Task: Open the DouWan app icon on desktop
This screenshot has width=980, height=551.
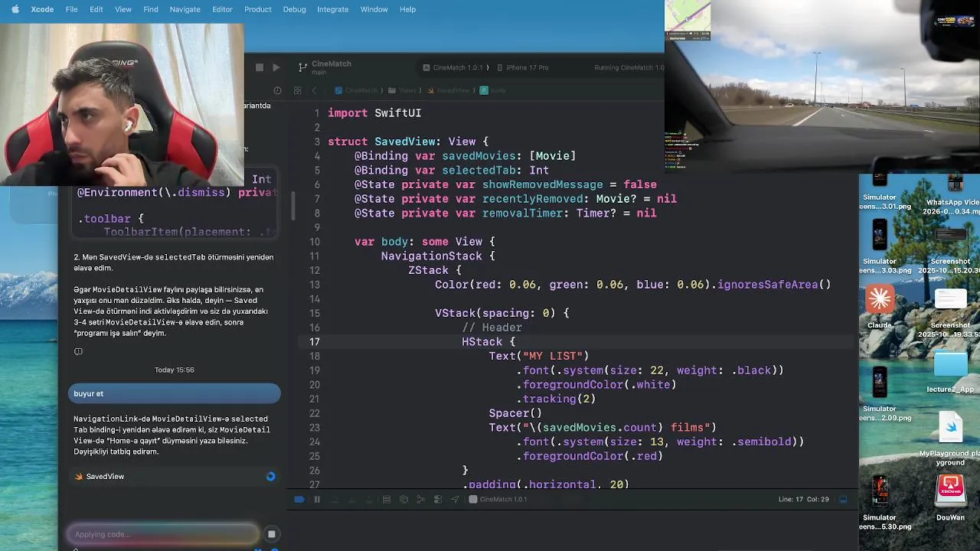Action: coord(950,492)
